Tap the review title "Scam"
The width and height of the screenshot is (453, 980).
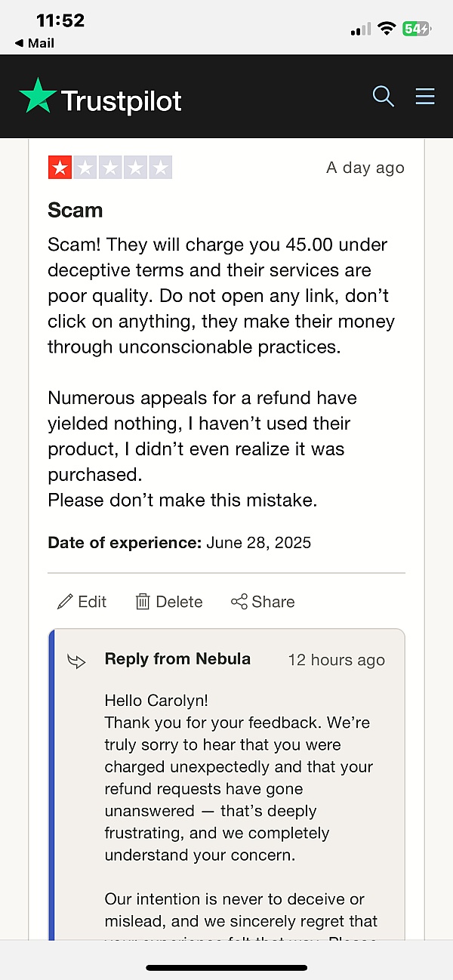pyautogui.click(x=75, y=210)
